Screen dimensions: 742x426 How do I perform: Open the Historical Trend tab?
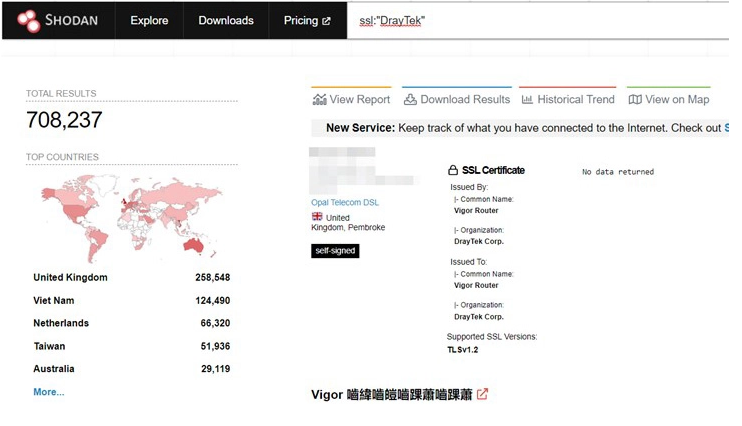coord(568,99)
